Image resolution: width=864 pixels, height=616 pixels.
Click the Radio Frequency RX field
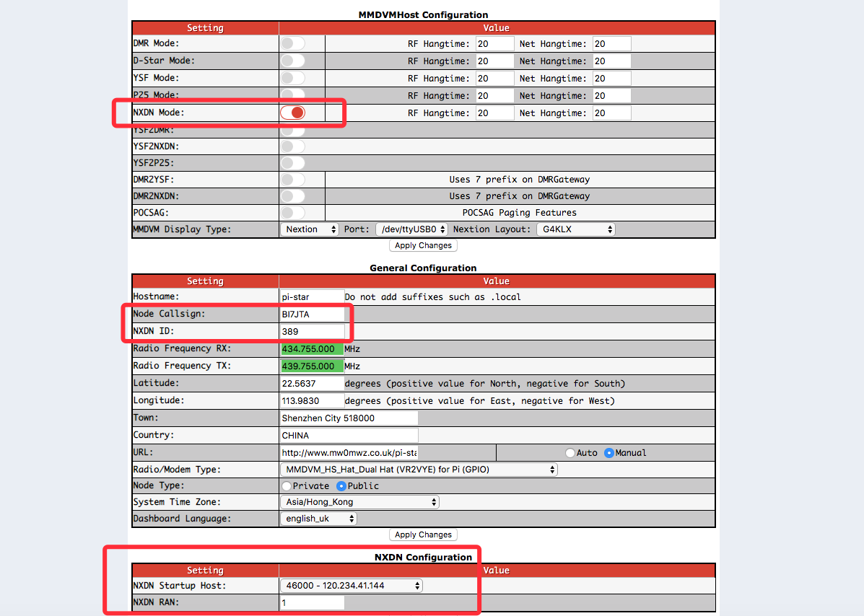pyautogui.click(x=312, y=349)
